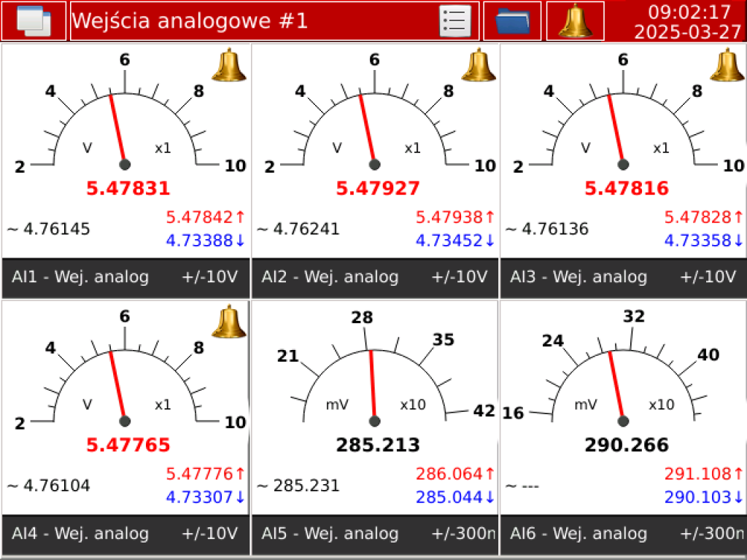747x560 pixels.
Task: Open the 'AI2 - Wej. analog' label bar
Action: [x=376, y=277]
